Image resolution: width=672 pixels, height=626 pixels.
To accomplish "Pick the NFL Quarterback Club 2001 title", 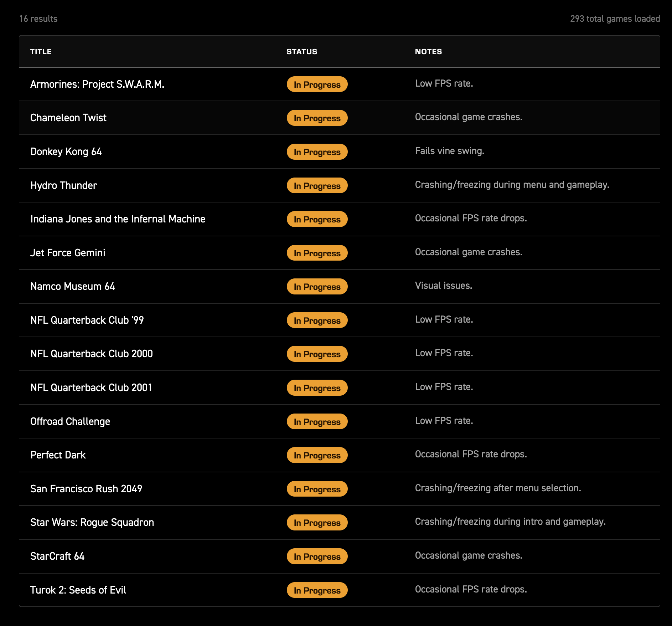I will [x=91, y=388].
